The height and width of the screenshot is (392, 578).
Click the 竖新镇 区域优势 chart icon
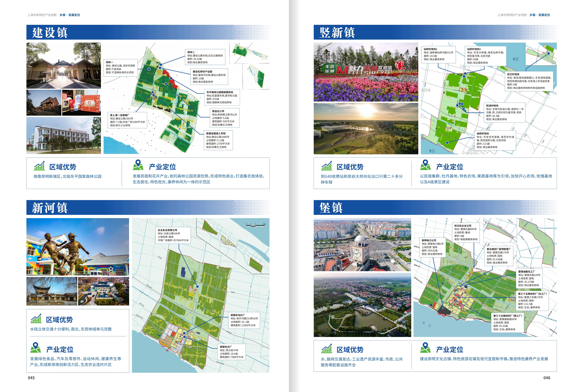(x=327, y=166)
